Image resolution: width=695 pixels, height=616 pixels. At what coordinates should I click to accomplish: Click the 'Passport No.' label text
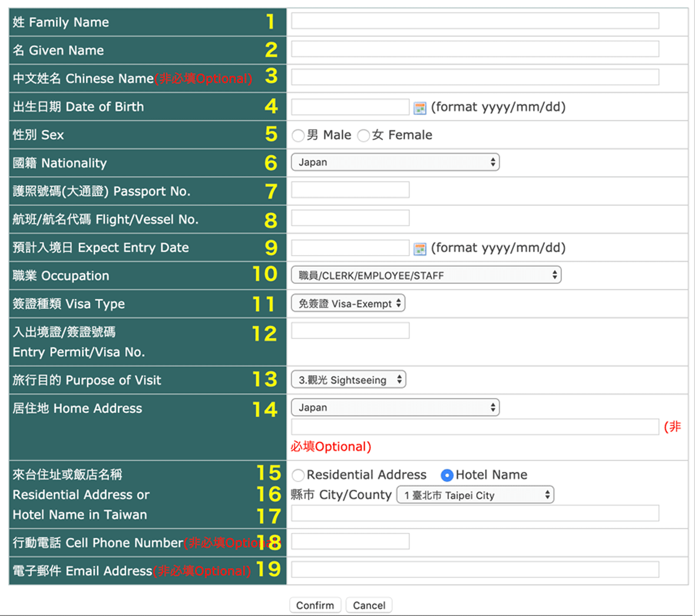click(152, 192)
